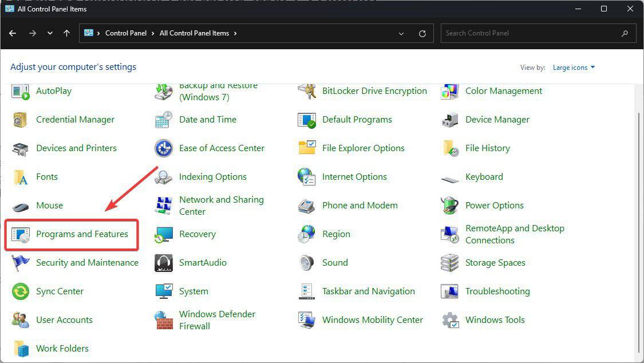Open the AutoPlay icon
Image resolution: width=644 pixels, height=363 pixels.
[20, 91]
